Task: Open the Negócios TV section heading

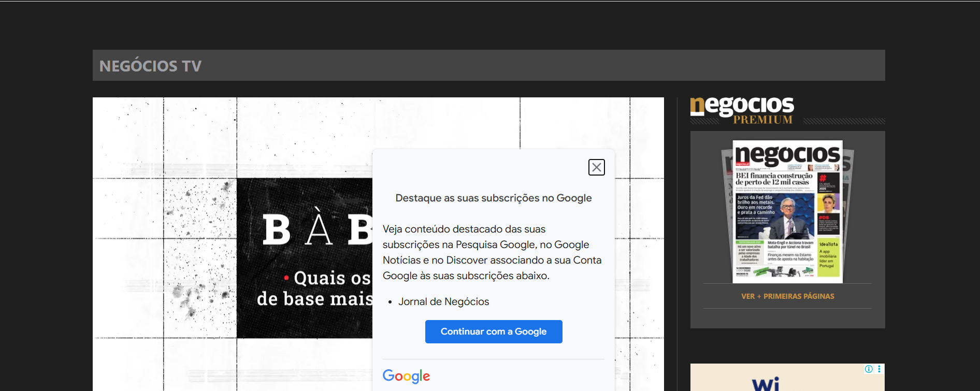Action: [x=150, y=66]
